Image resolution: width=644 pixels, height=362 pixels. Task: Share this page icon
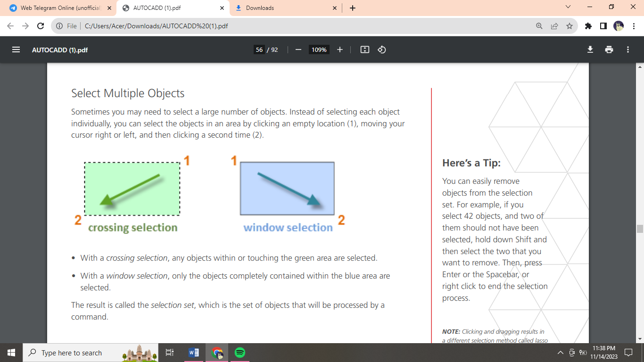[554, 26]
